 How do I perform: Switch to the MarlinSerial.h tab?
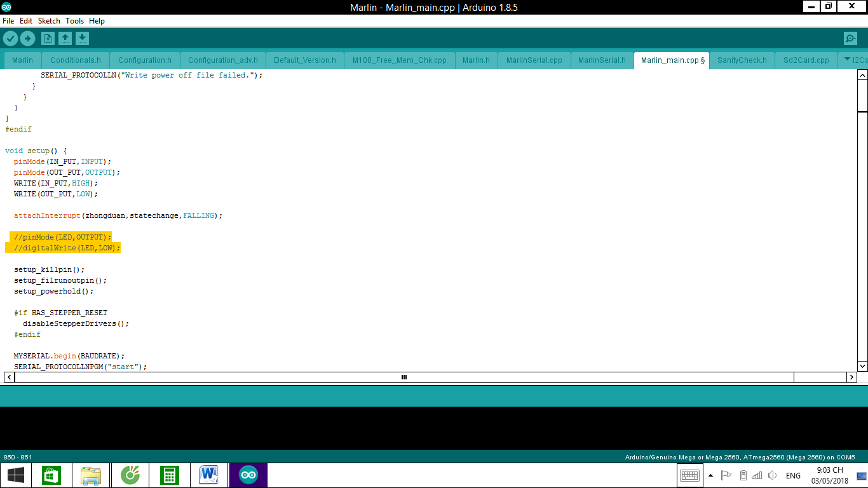click(602, 60)
